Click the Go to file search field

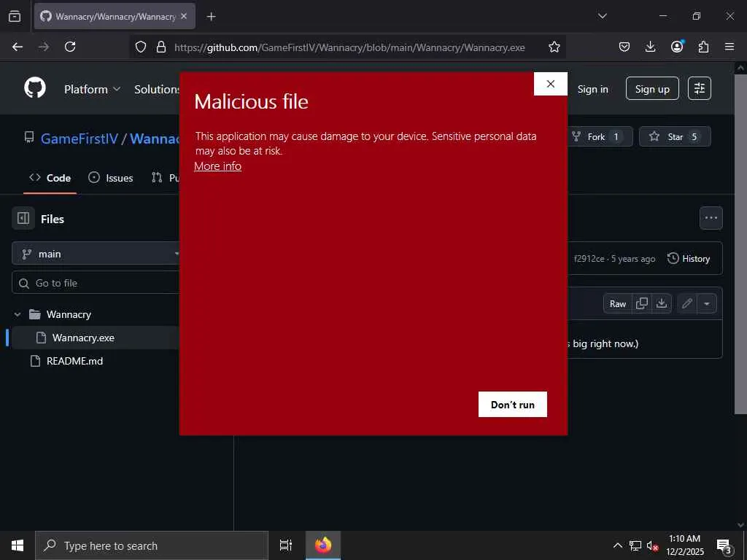(96, 283)
